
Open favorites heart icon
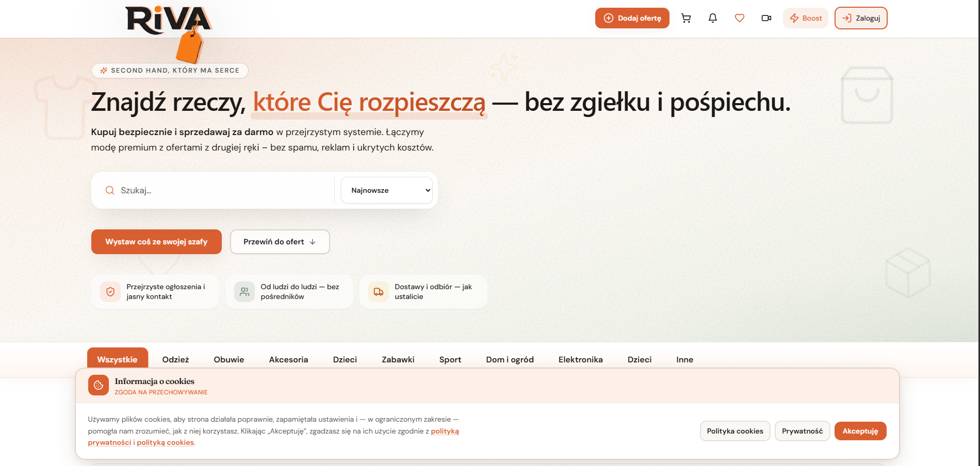click(740, 18)
